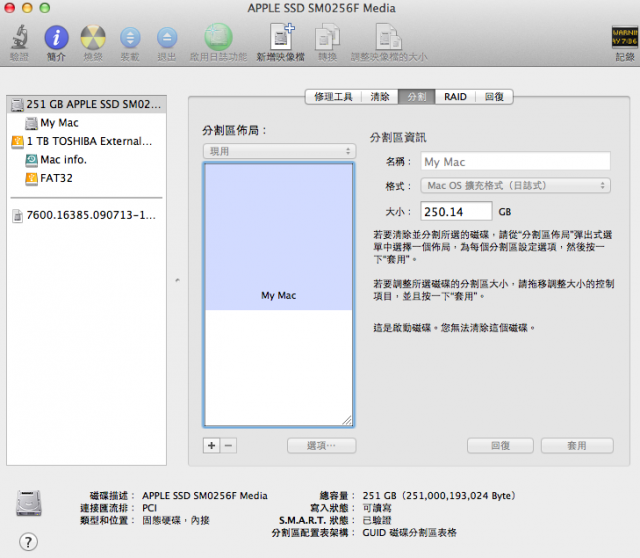This screenshot has height=558, width=640.
Task: Click the PCI connection bus value
Action: tap(149, 508)
